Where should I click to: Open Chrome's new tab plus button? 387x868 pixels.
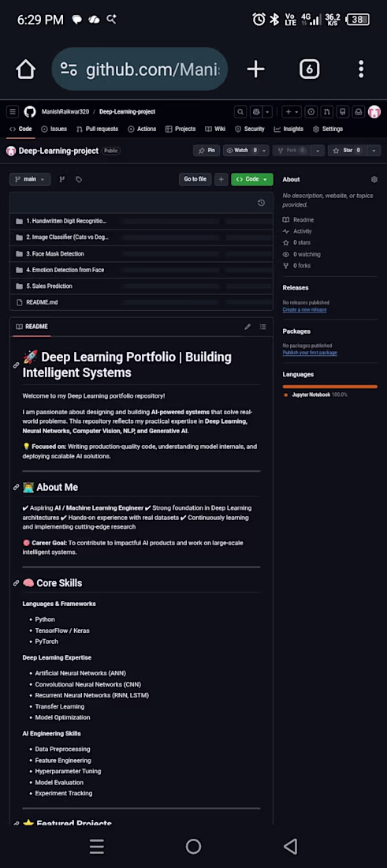pyautogui.click(x=255, y=69)
